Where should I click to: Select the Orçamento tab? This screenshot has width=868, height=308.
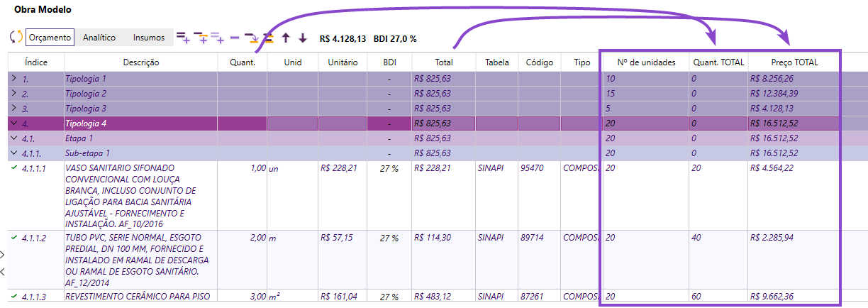coord(50,38)
